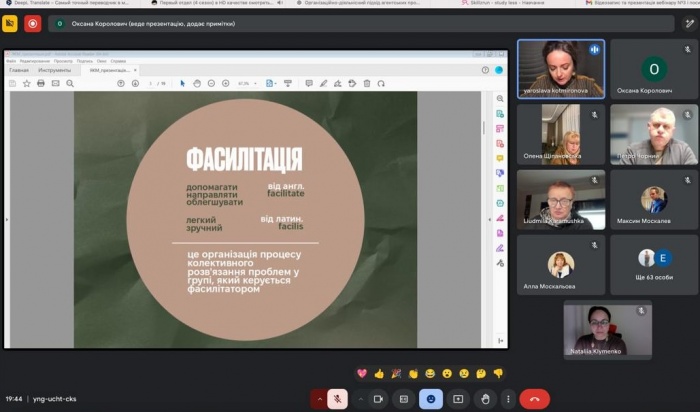This screenshot has height=412, width=700.
Task: Expand microphone audio settings arrow
Action: click(x=320, y=398)
